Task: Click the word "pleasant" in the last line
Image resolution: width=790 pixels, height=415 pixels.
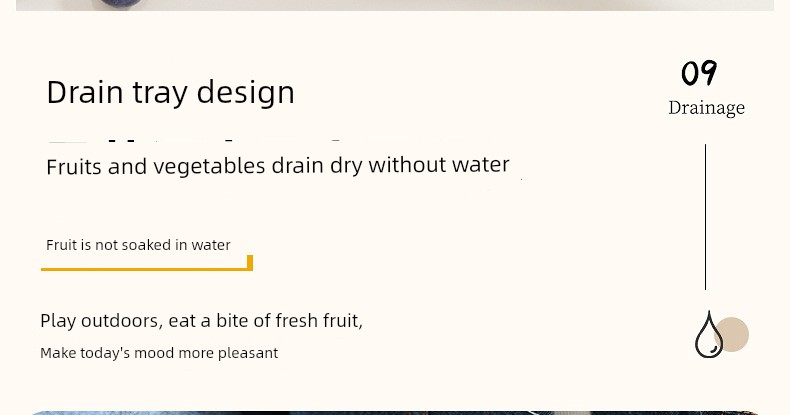Action: [x=250, y=353]
